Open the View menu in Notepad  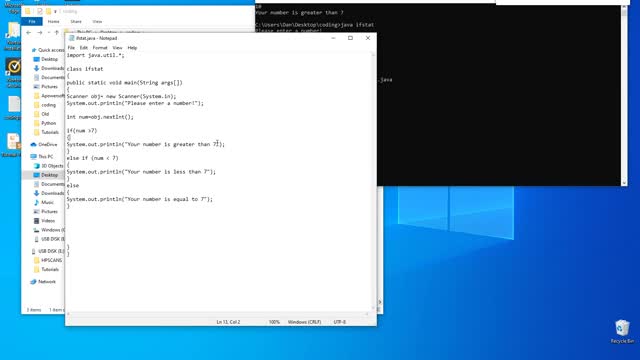pos(117,48)
